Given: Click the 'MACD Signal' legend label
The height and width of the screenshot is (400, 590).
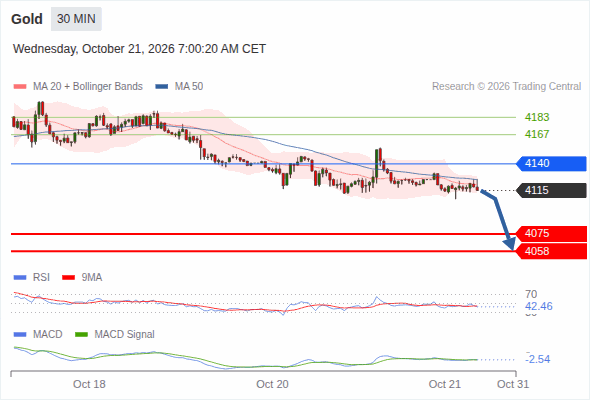Looking at the screenshot, I should (x=124, y=335).
